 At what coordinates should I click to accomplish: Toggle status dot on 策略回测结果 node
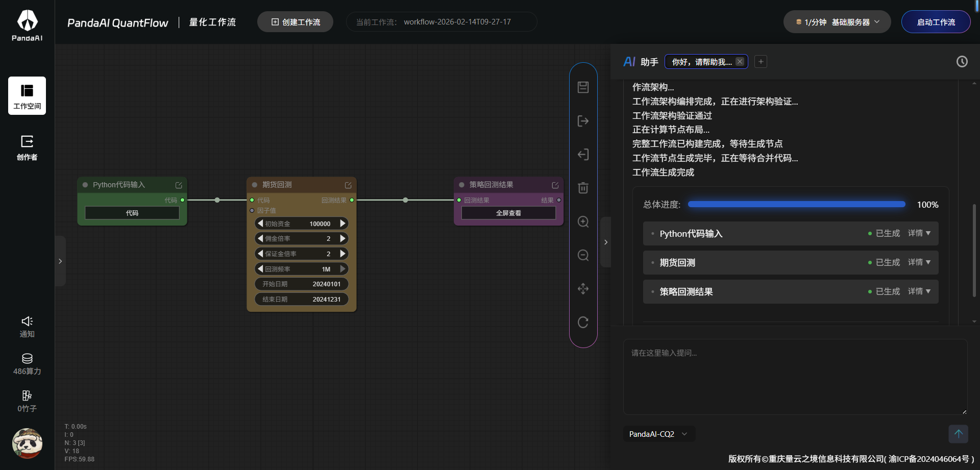461,185
